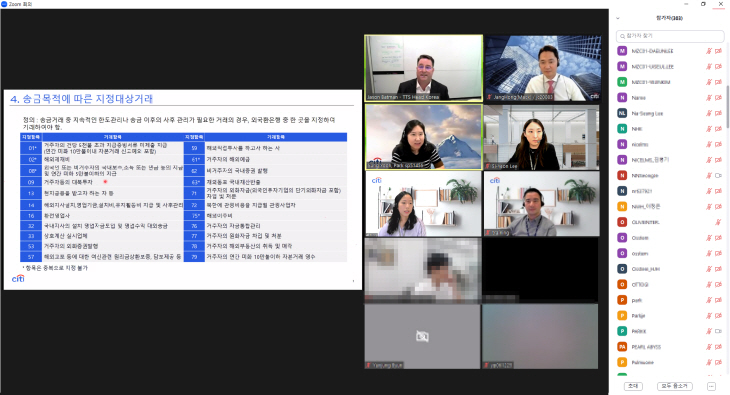Collapse participants panel with chevron arrow
The image size is (730, 395).
(618, 18)
